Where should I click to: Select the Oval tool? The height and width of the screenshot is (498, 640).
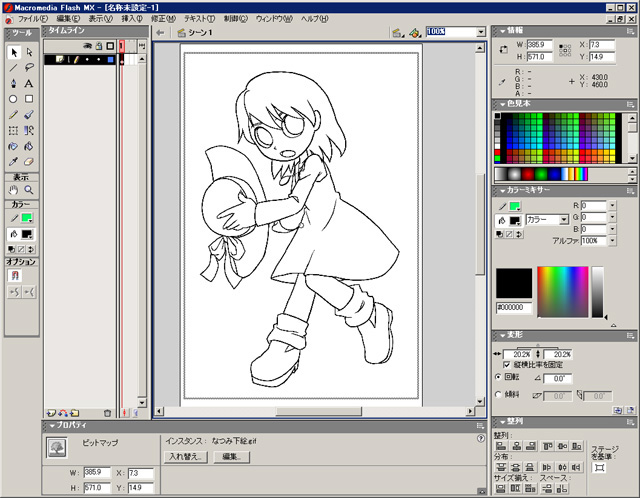coord(13,99)
